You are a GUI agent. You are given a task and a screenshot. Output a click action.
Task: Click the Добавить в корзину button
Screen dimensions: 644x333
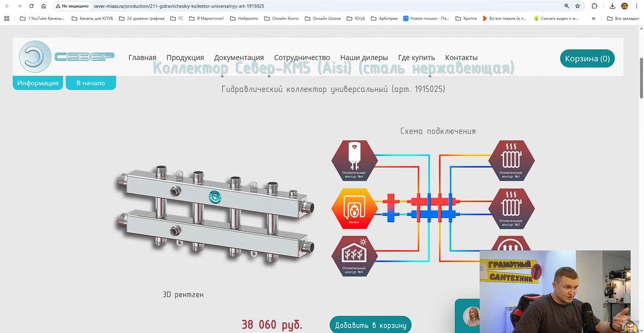pos(370,325)
